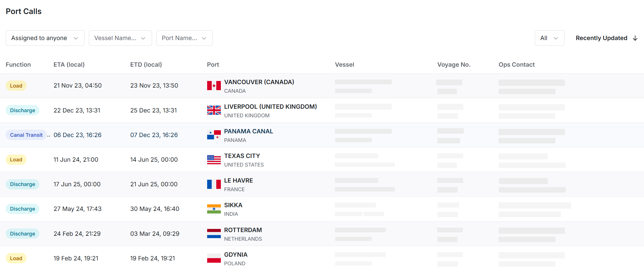The height and width of the screenshot is (269, 644).
Task: Open the Vessel Name filter dropdown
Action: [120, 38]
